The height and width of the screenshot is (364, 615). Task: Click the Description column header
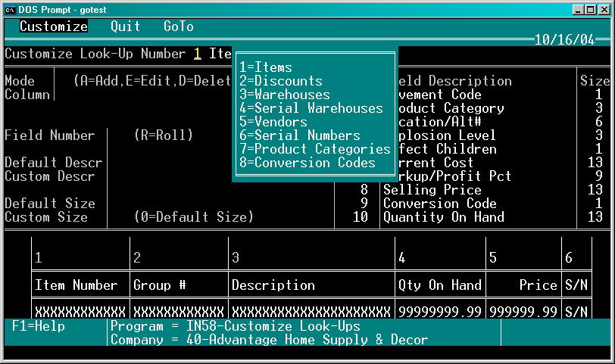[x=273, y=285]
